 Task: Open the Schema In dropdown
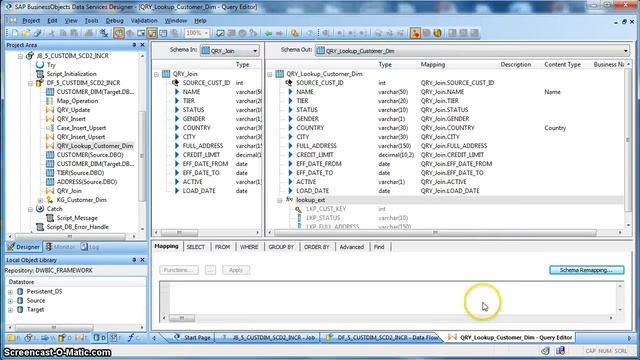click(255, 51)
